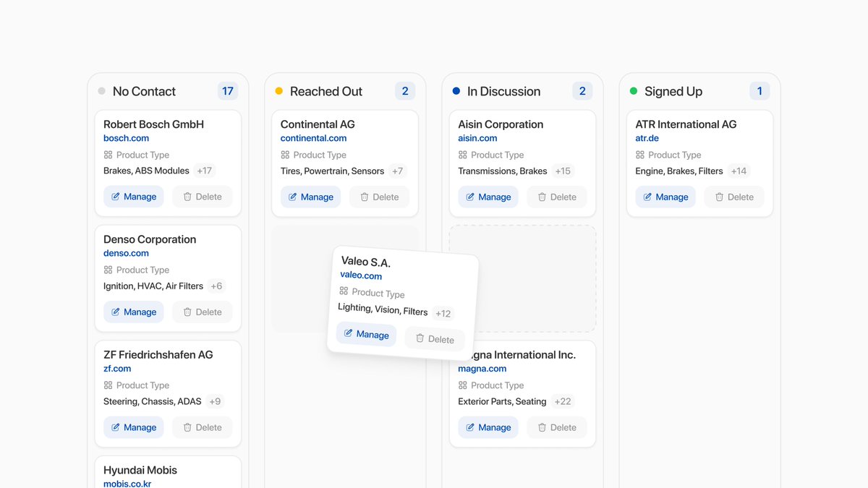The height and width of the screenshot is (488, 868).
Task: Click the pencil icon in Denso Corporation Manage button
Action: pyautogui.click(x=116, y=312)
